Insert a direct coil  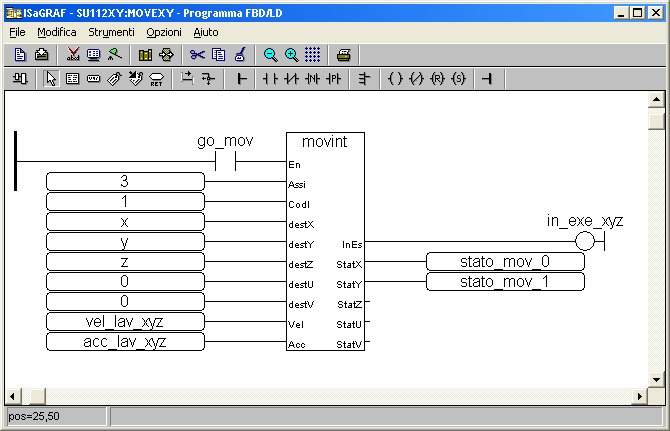pos(395,79)
